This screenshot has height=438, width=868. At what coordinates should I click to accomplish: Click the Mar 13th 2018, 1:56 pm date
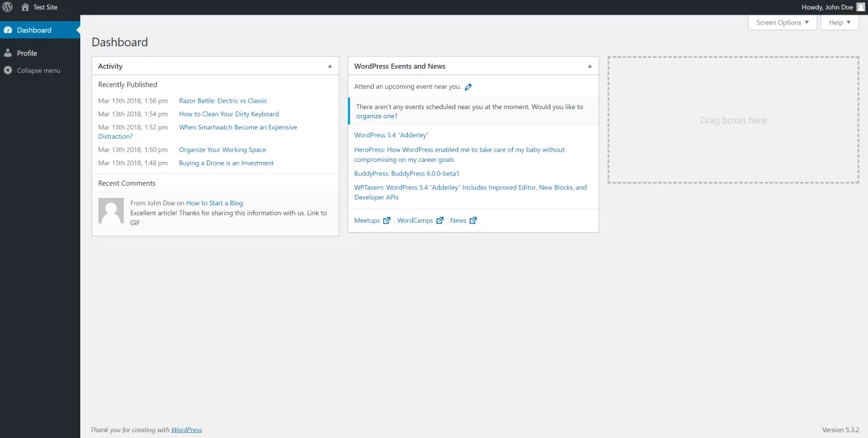point(133,100)
